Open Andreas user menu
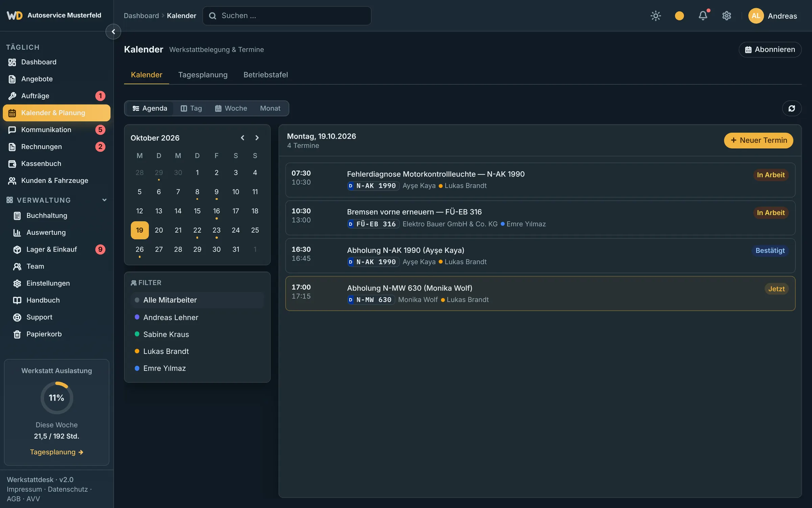Screen dimensions: 812x508 click(x=773, y=16)
